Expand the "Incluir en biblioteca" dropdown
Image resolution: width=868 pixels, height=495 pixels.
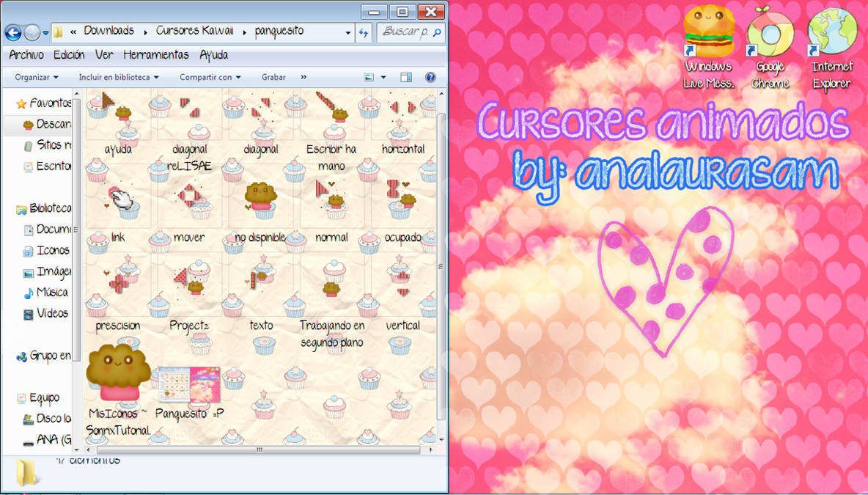(119, 76)
